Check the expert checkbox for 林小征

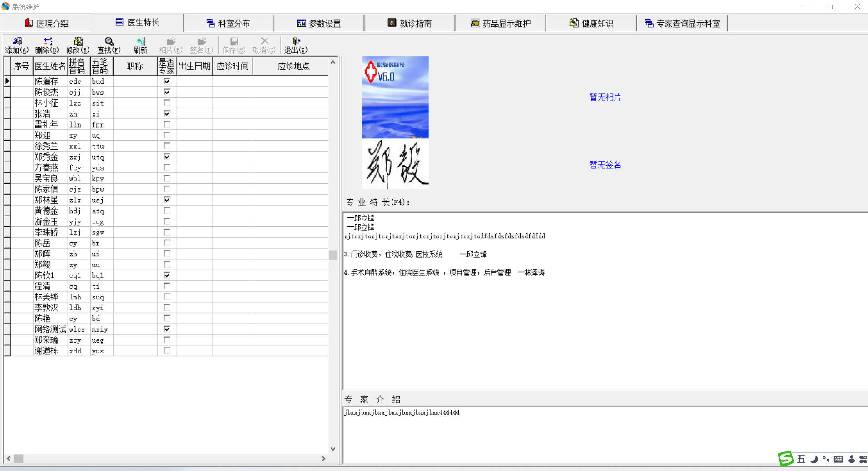point(167,103)
